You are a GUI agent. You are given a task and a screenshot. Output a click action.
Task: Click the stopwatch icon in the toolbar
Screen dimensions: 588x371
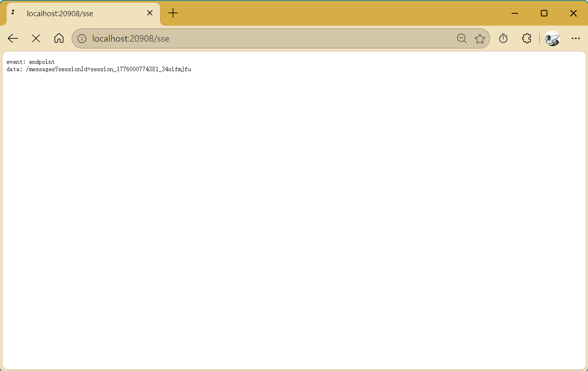pos(503,38)
